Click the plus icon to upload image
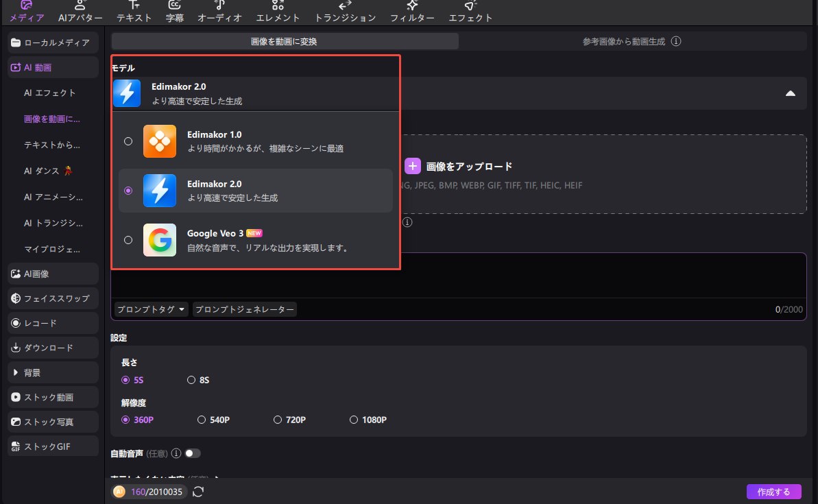This screenshot has height=504, width=818. (413, 167)
